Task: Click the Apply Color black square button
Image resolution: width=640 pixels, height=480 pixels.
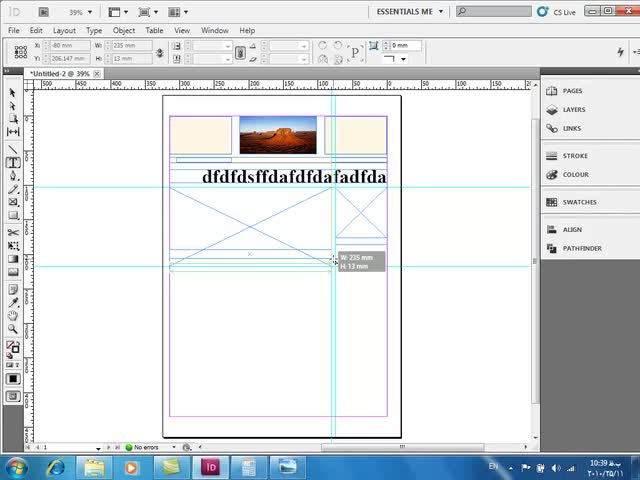Action: (x=13, y=379)
